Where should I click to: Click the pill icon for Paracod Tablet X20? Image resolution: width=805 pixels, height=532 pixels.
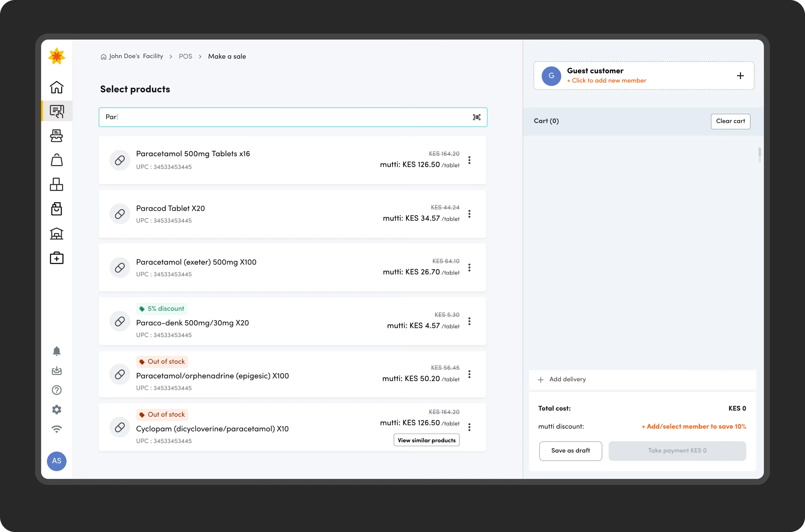click(x=120, y=214)
